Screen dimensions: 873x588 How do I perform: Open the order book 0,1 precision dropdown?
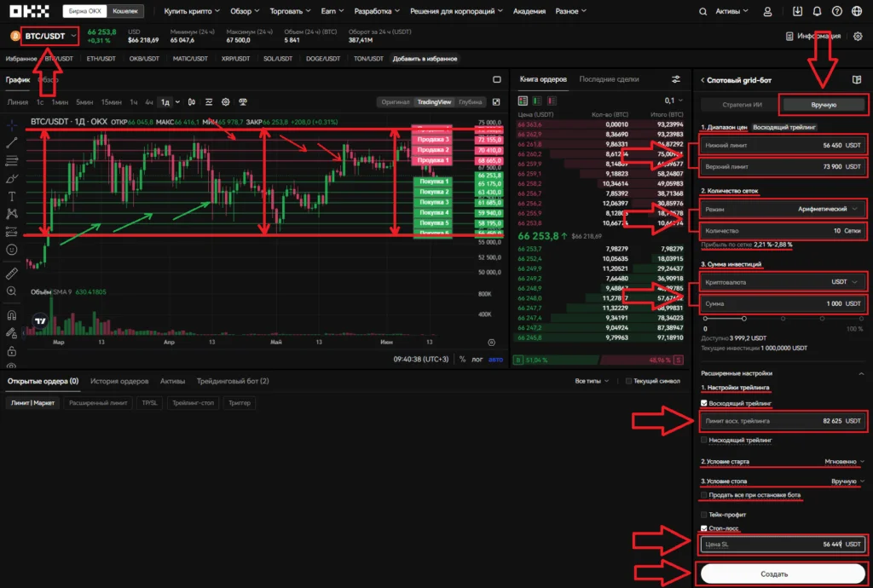click(x=674, y=101)
